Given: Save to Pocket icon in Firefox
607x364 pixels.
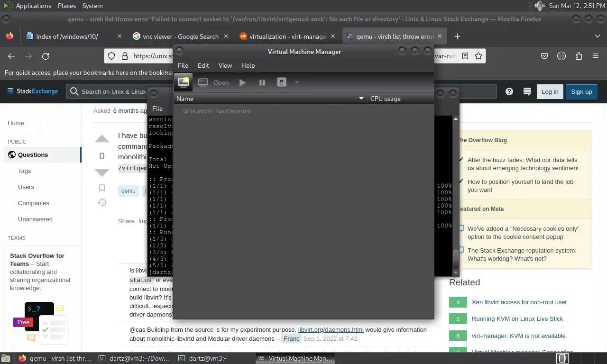Looking at the screenshot, I should 544,56.
